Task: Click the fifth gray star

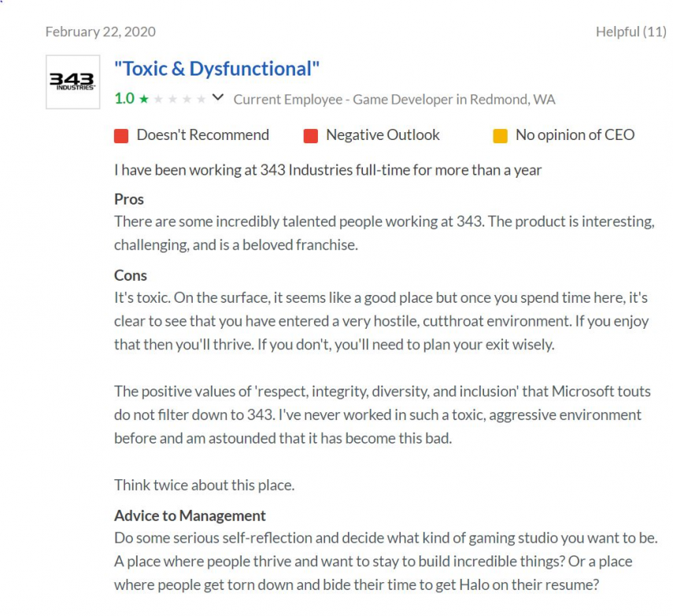Action: click(x=201, y=99)
